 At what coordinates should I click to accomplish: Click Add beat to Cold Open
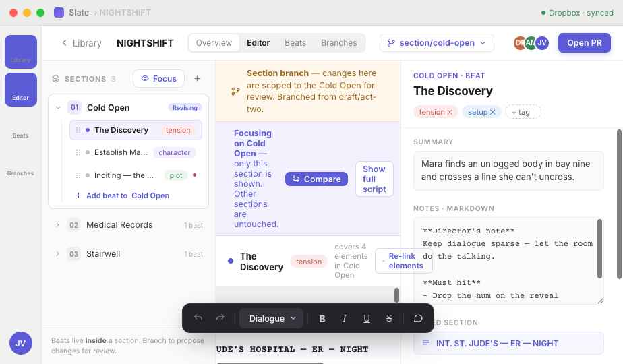(123, 195)
